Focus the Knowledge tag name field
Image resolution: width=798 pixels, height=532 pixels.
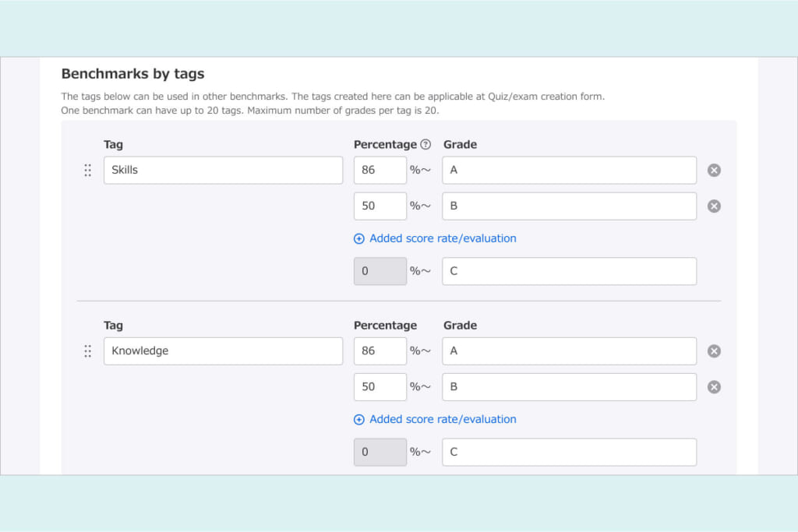pyautogui.click(x=223, y=351)
